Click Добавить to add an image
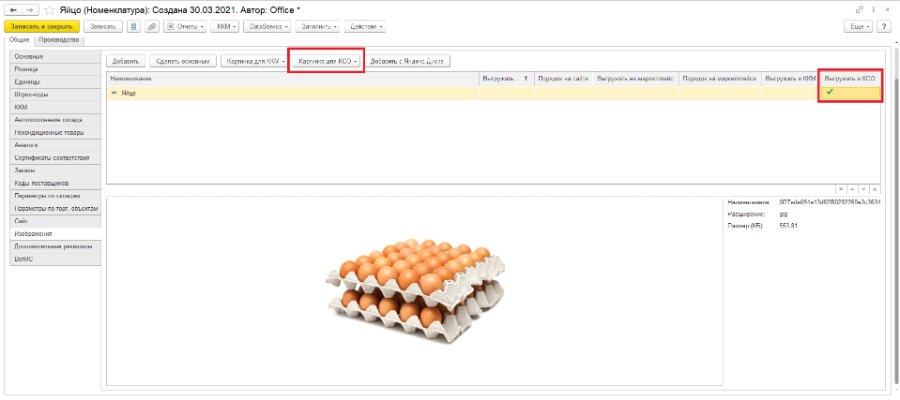Viewport: 900px width, 400px height. click(x=126, y=60)
